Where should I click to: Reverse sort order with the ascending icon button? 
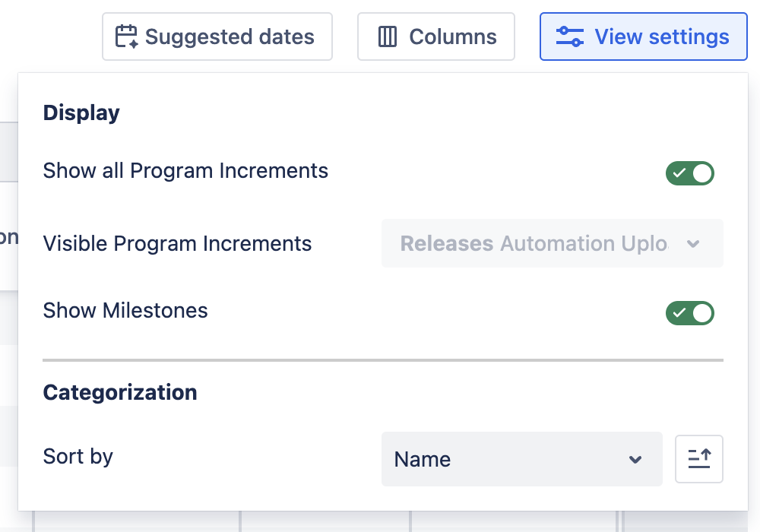click(x=699, y=459)
